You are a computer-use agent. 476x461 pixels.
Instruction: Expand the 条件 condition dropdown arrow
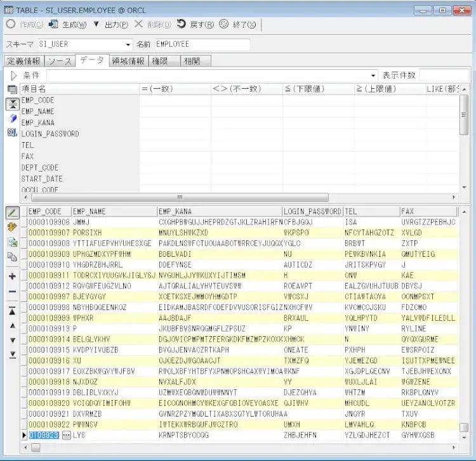(373, 75)
